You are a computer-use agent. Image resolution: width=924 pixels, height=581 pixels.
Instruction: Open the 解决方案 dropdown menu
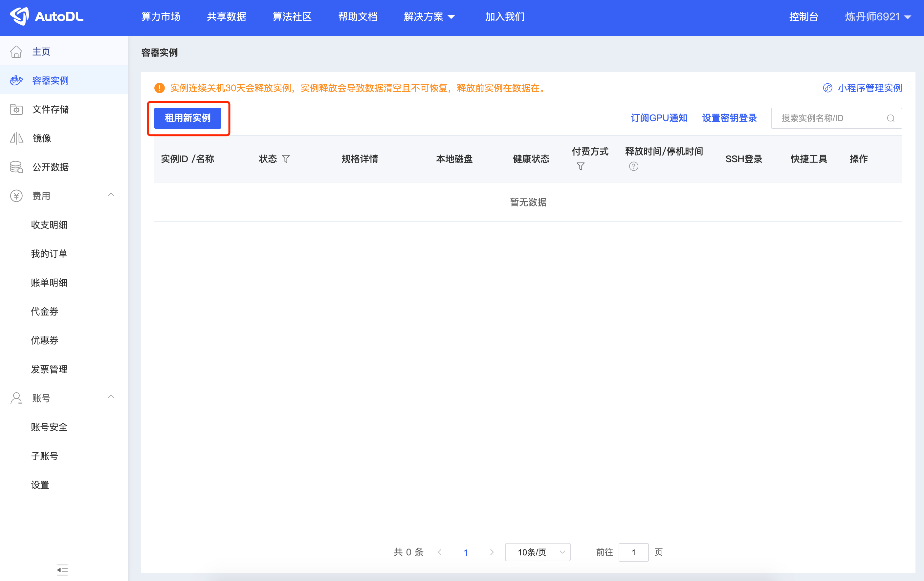429,16
